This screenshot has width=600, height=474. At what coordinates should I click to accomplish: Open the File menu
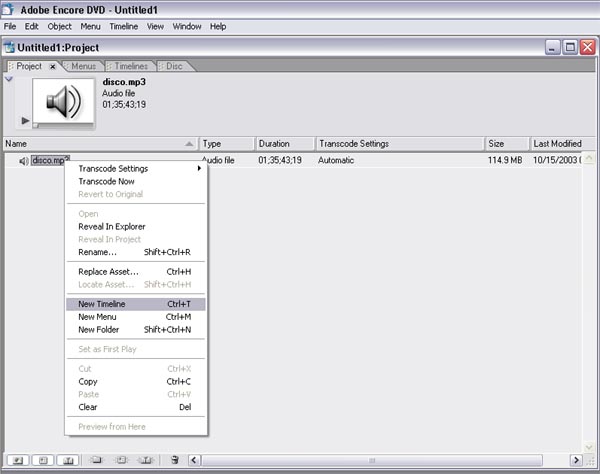coord(10,26)
